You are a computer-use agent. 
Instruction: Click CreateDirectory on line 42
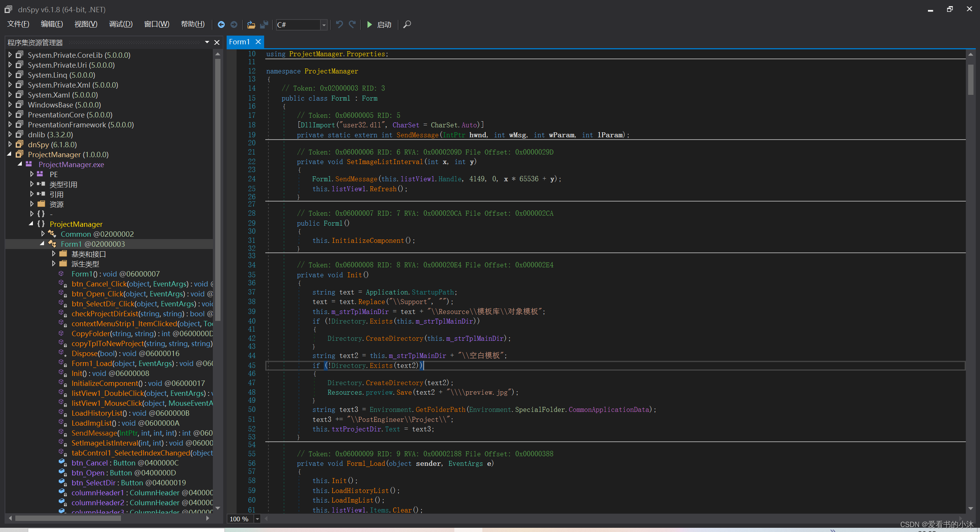click(x=394, y=338)
